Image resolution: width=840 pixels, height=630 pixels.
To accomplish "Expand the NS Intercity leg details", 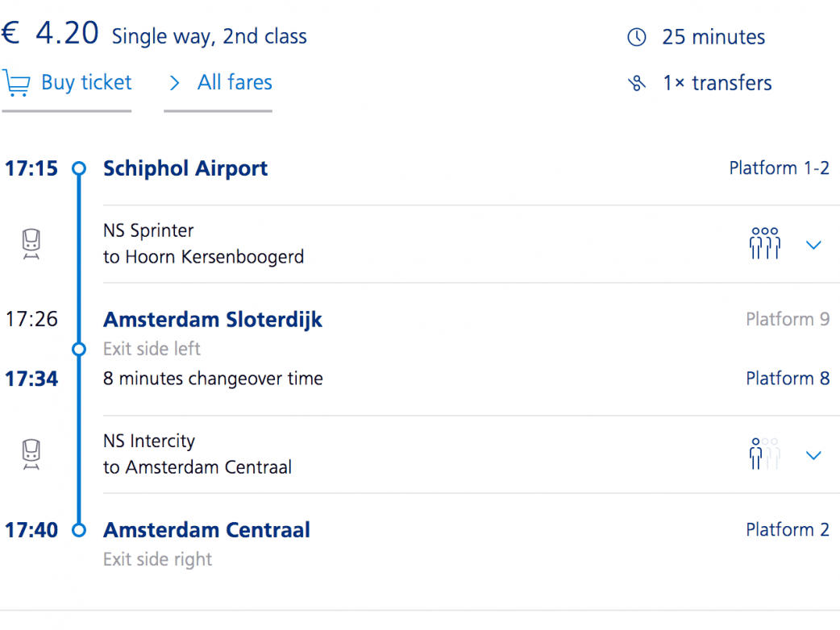I will [x=813, y=455].
